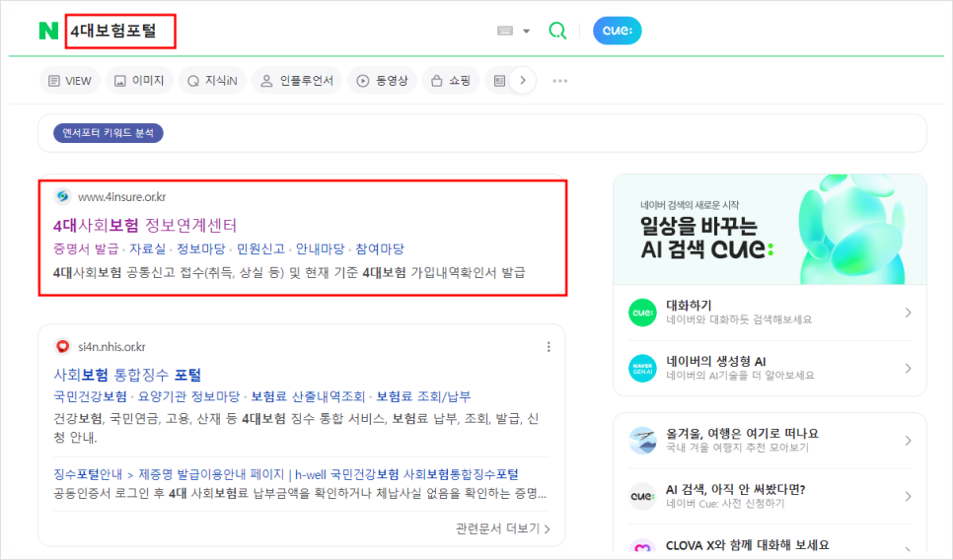
Task: Switch to the 이미지 tab
Action: pyautogui.click(x=139, y=81)
